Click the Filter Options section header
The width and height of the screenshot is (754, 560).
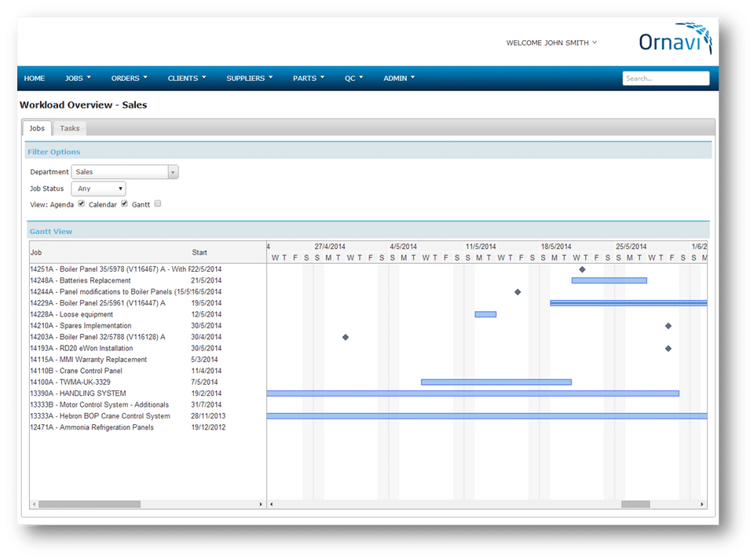(x=368, y=152)
